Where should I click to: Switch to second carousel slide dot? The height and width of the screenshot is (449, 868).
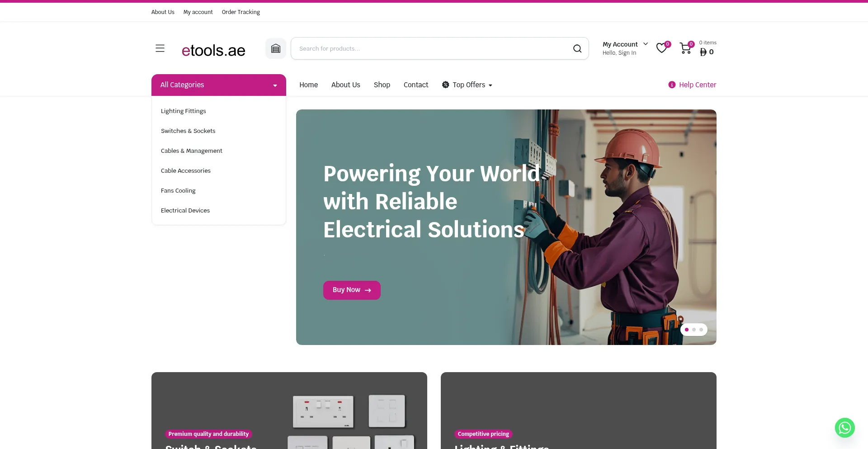(694, 330)
